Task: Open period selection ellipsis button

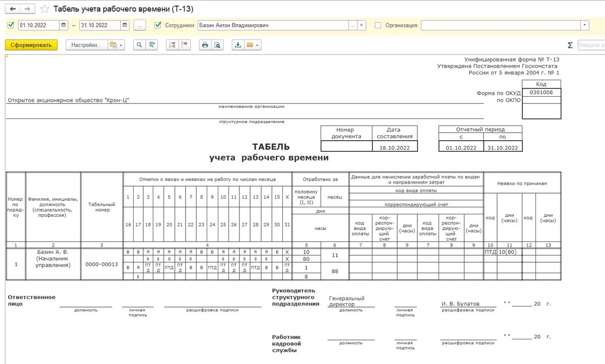Action: 140,25
